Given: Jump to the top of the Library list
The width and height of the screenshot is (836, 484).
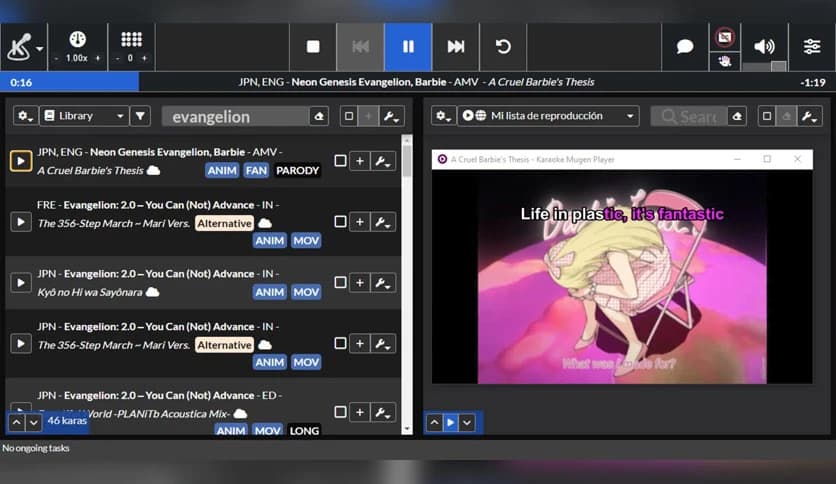Looking at the screenshot, I should [17, 422].
